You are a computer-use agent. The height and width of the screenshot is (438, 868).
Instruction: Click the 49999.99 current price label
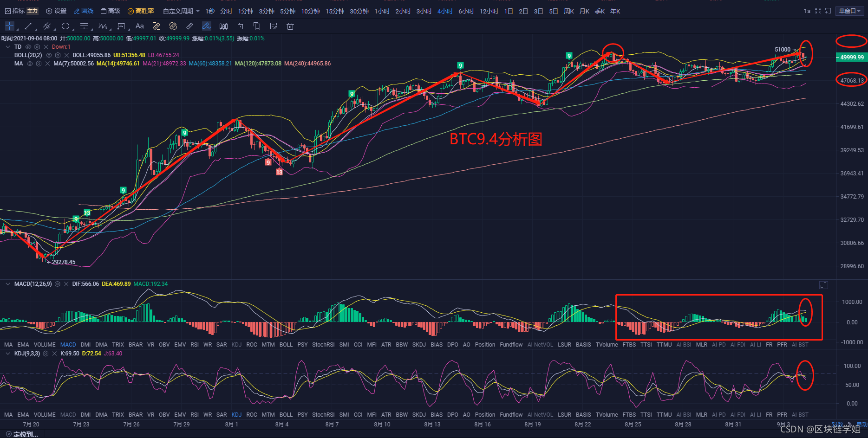coord(852,58)
